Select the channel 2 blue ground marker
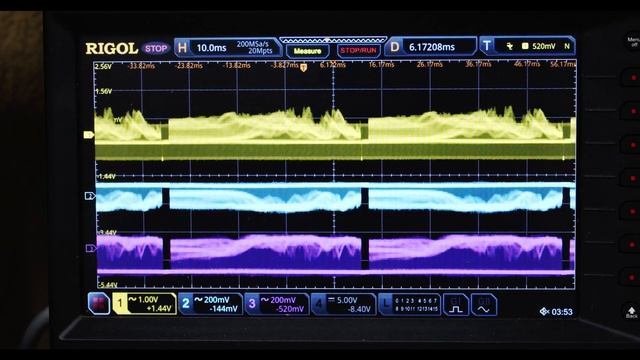 89,196
